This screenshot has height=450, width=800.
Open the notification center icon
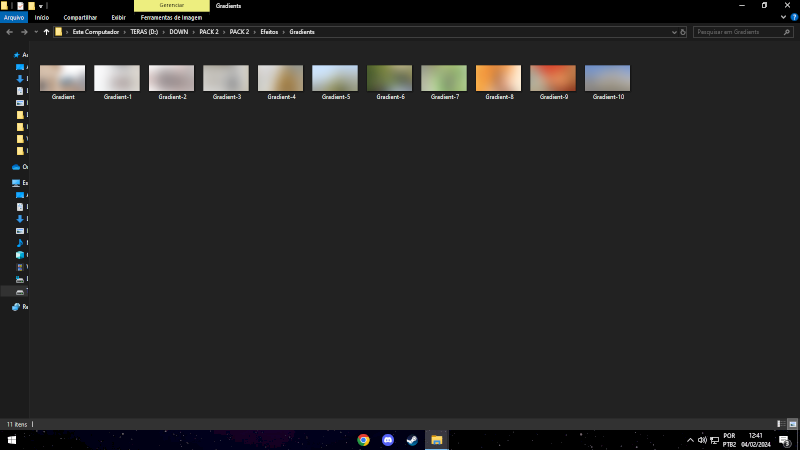[x=784, y=440]
